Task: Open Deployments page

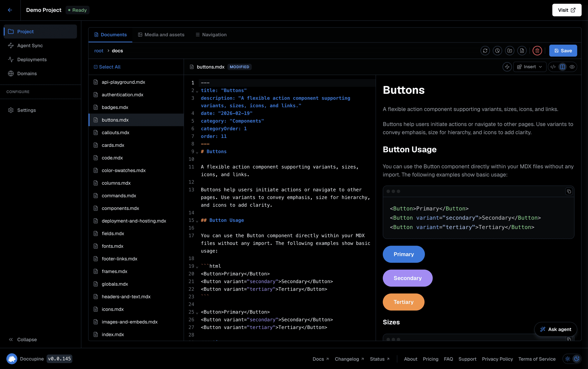Action: 40,60
